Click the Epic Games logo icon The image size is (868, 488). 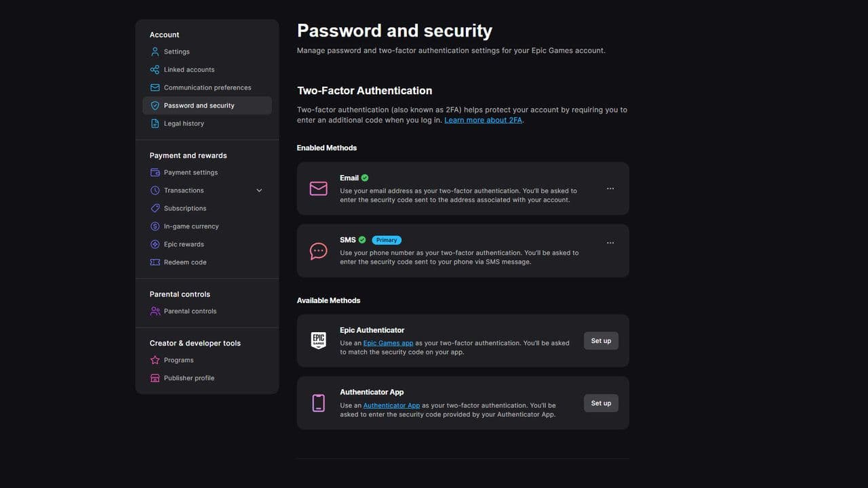[318, 341]
